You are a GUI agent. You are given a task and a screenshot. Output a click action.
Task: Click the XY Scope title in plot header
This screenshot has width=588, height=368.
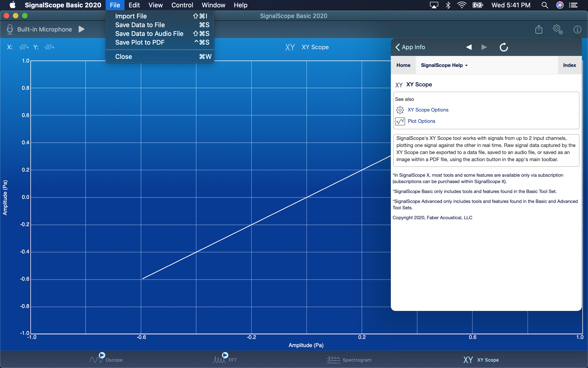pos(315,47)
